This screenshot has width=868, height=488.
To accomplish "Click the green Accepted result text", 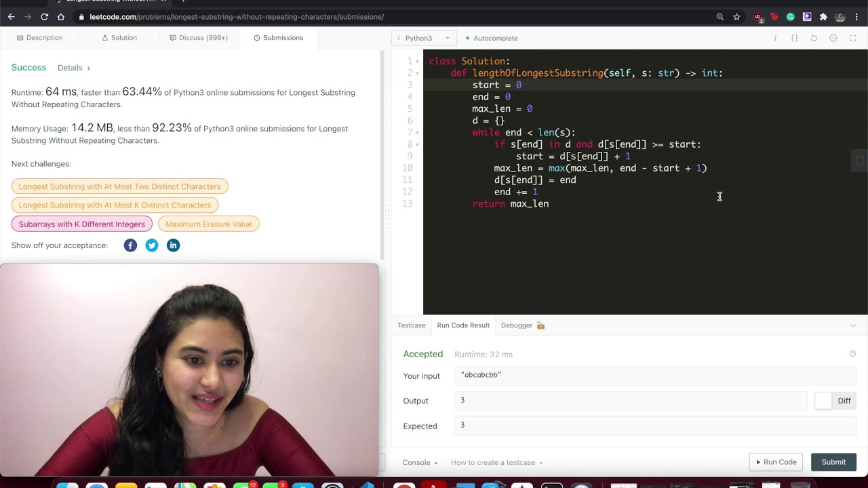I will click(423, 354).
